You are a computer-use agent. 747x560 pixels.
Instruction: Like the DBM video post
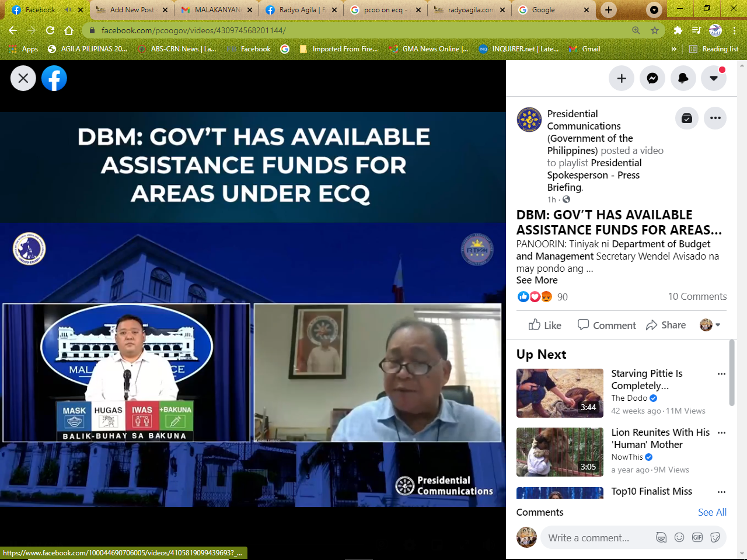[544, 325]
